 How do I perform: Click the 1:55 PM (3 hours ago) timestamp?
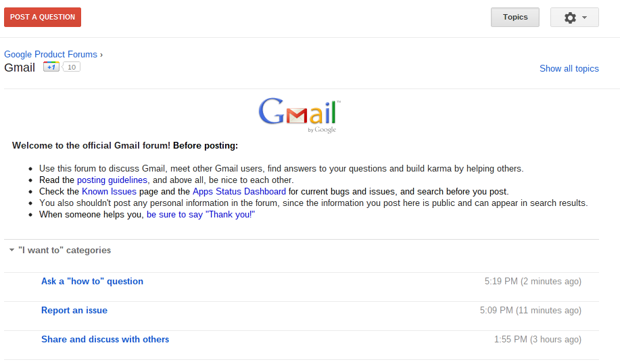pyautogui.click(x=538, y=339)
